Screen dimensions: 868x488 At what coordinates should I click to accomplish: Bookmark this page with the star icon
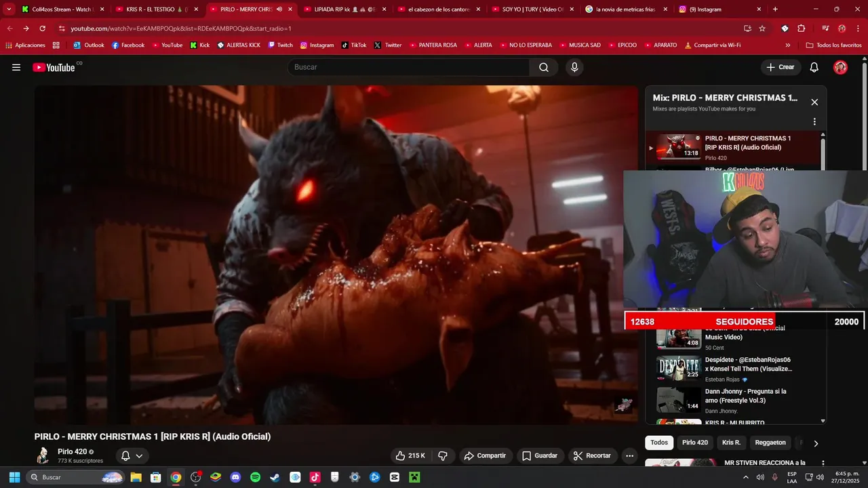point(762,28)
